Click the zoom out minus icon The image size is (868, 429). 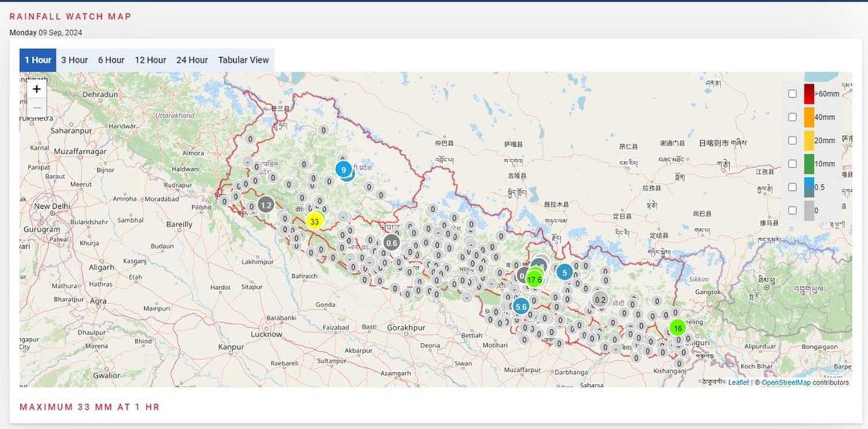[x=36, y=108]
